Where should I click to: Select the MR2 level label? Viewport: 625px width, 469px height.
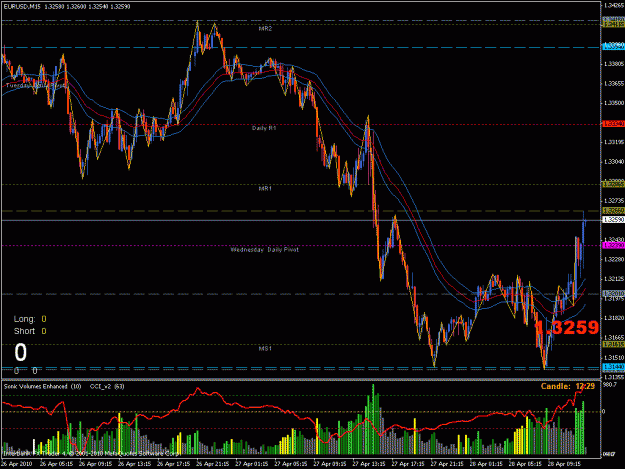[265, 29]
